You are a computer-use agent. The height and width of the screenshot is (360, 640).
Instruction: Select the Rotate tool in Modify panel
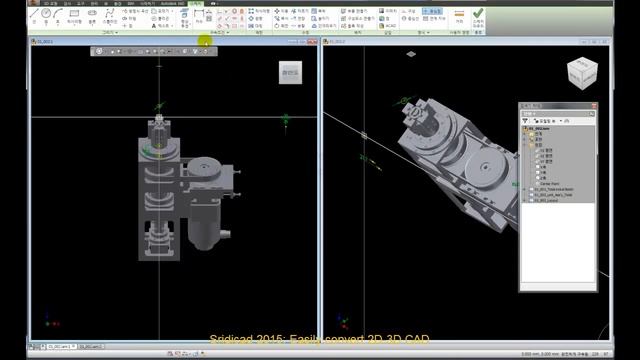281,26
